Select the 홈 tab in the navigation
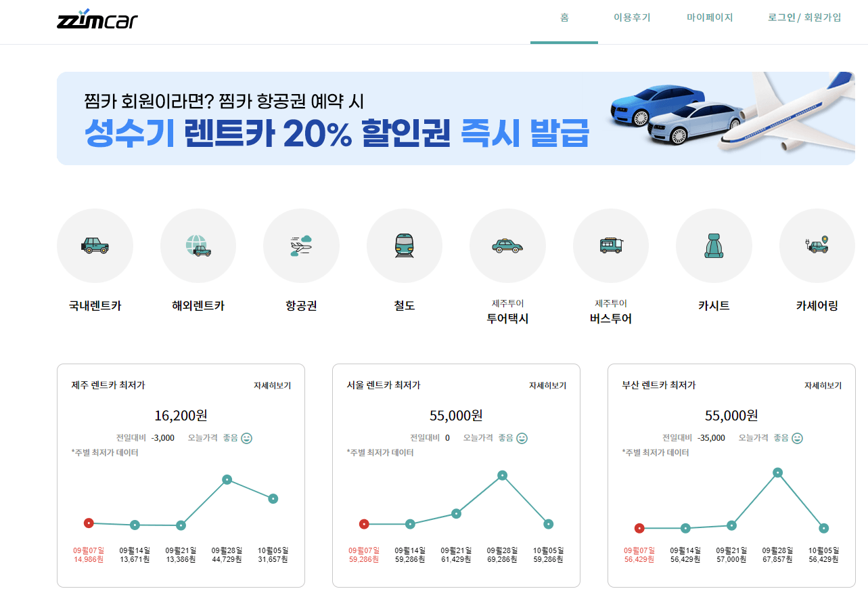 click(564, 18)
